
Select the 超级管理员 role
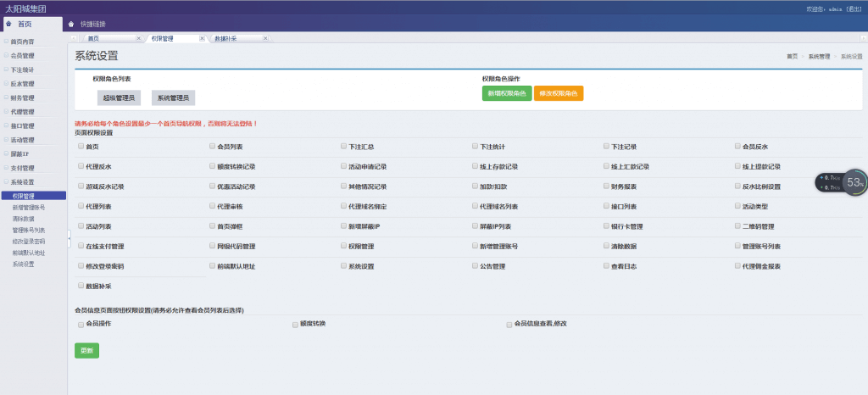point(120,97)
